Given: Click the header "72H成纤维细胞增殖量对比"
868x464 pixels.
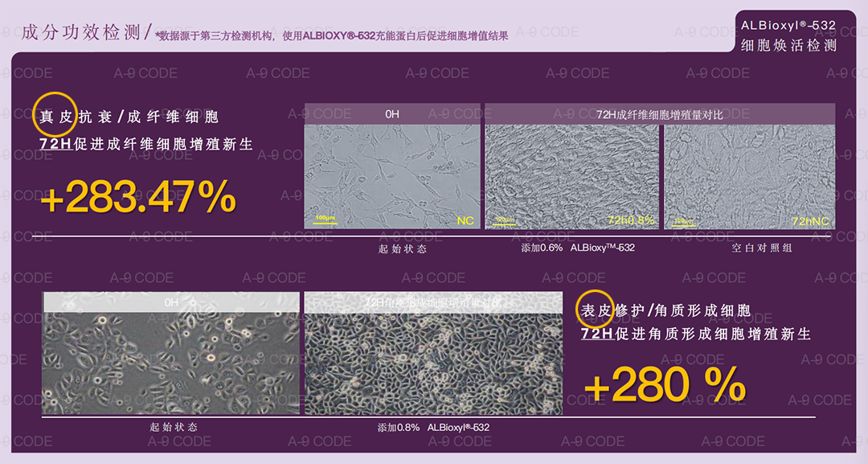Looking at the screenshot, I should pos(659,115).
